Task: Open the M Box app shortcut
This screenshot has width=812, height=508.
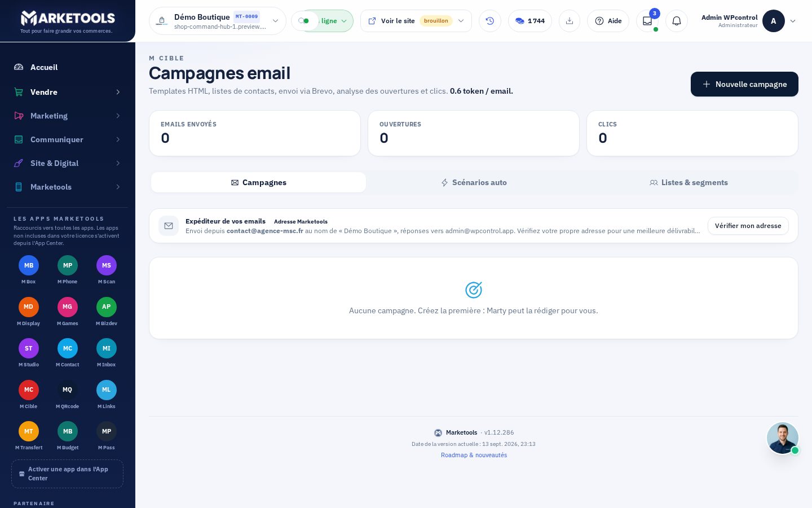Action: click(x=29, y=270)
